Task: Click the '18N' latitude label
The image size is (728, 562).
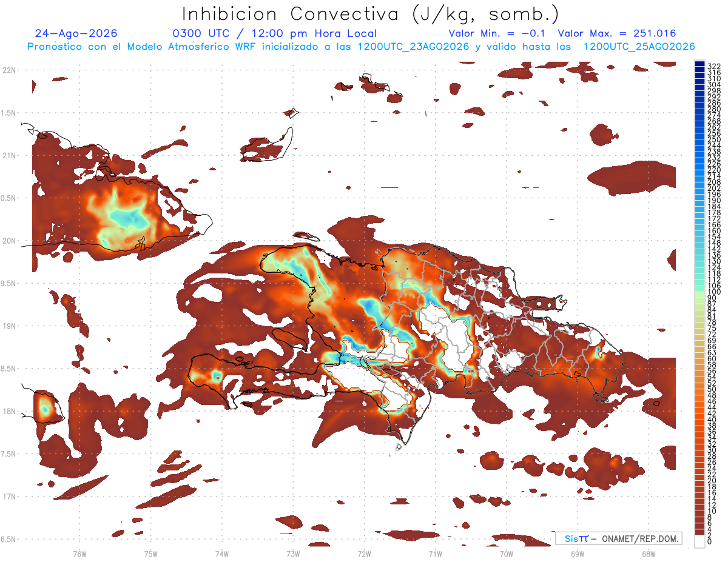Action: pos(9,411)
